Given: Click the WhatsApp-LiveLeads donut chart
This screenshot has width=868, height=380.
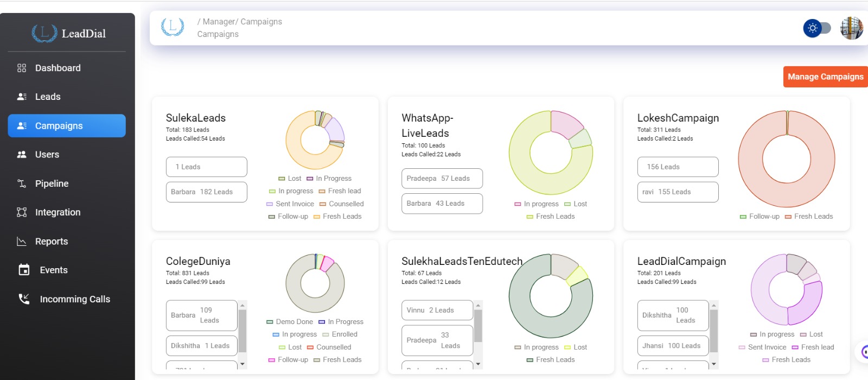Looking at the screenshot, I should point(551,153).
